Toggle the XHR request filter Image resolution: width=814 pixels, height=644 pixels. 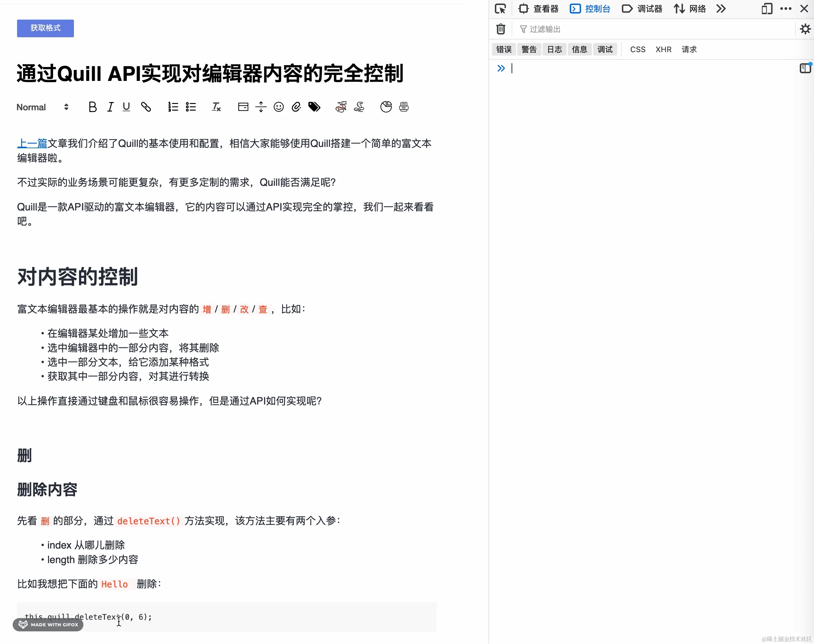(x=663, y=49)
